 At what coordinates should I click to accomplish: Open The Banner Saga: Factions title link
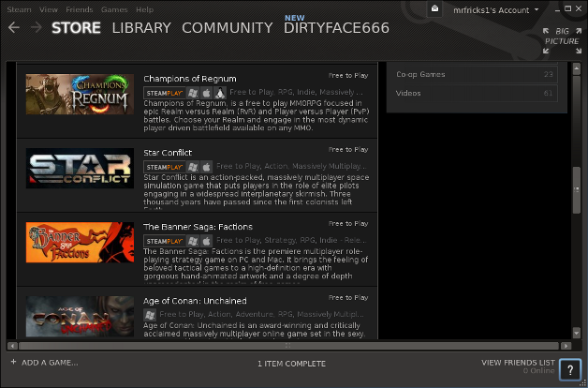[198, 227]
